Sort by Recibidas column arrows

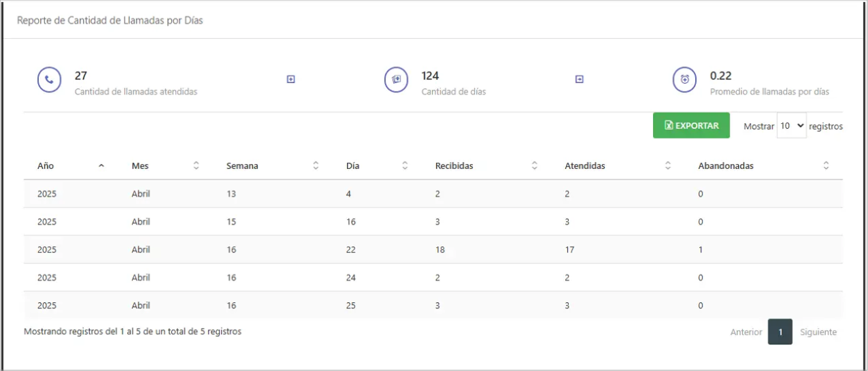tap(534, 166)
